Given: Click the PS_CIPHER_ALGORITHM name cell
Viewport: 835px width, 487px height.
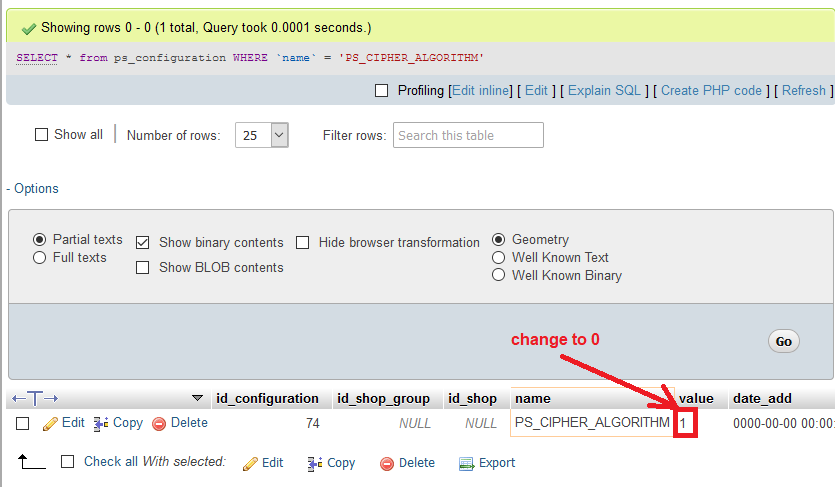Looking at the screenshot, I should 592,423.
